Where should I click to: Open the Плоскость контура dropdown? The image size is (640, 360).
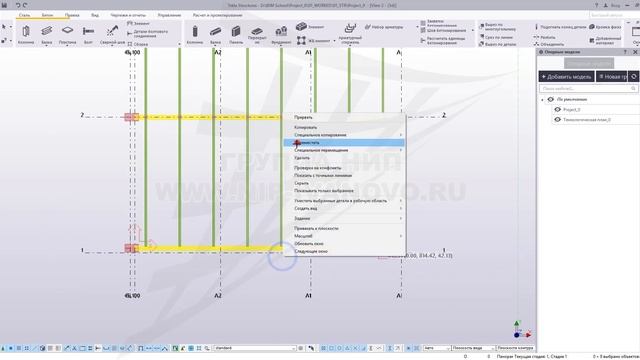[515, 348]
